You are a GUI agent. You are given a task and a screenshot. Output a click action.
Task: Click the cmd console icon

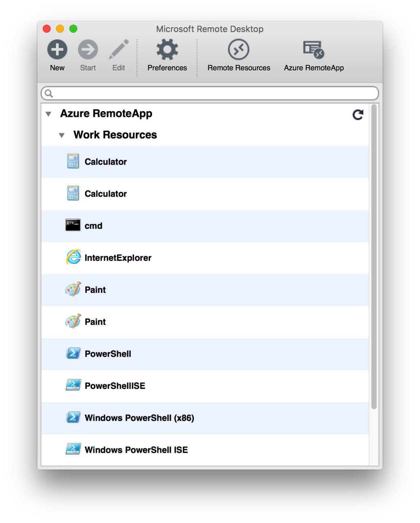[73, 225]
